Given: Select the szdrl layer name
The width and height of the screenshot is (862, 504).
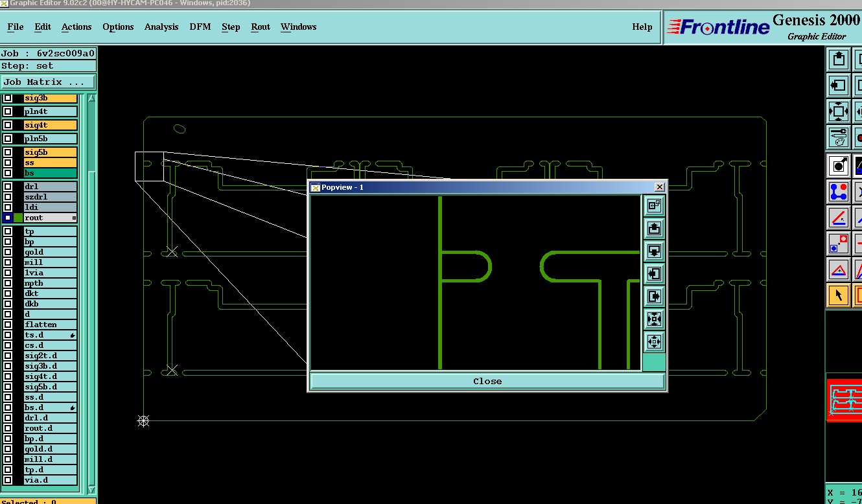Looking at the screenshot, I should click(x=51, y=197).
